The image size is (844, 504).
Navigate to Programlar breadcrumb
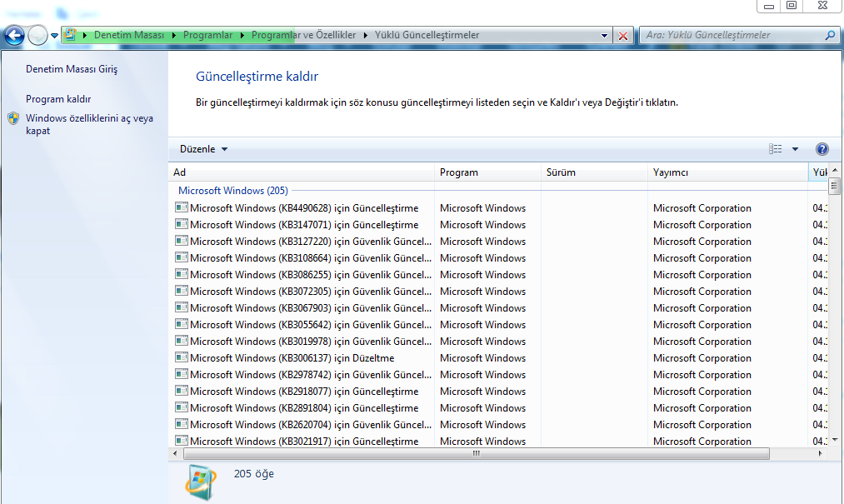[207, 35]
